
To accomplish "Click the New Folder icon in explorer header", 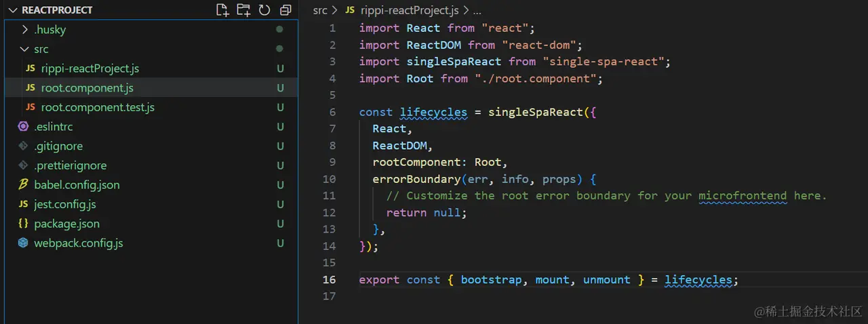I will (243, 9).
